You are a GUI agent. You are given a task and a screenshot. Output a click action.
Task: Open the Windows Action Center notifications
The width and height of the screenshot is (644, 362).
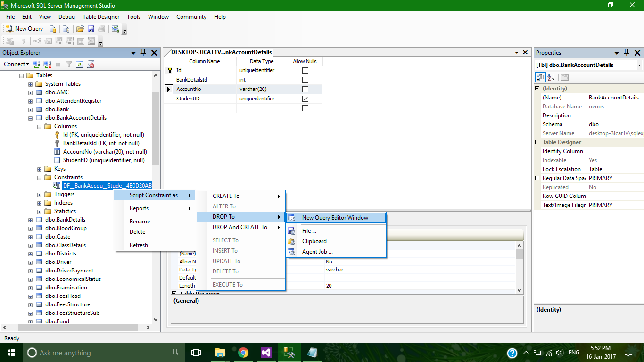(628, 353)
